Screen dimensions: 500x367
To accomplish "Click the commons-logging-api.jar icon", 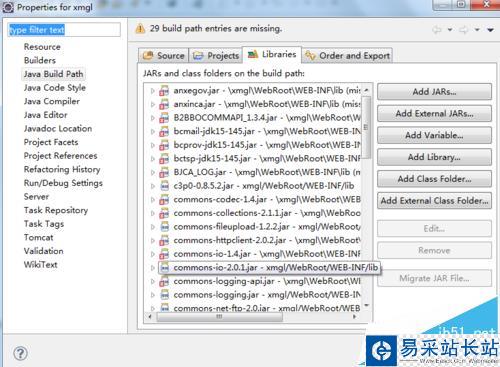I will pyautogui.click(x=164, y=282).
